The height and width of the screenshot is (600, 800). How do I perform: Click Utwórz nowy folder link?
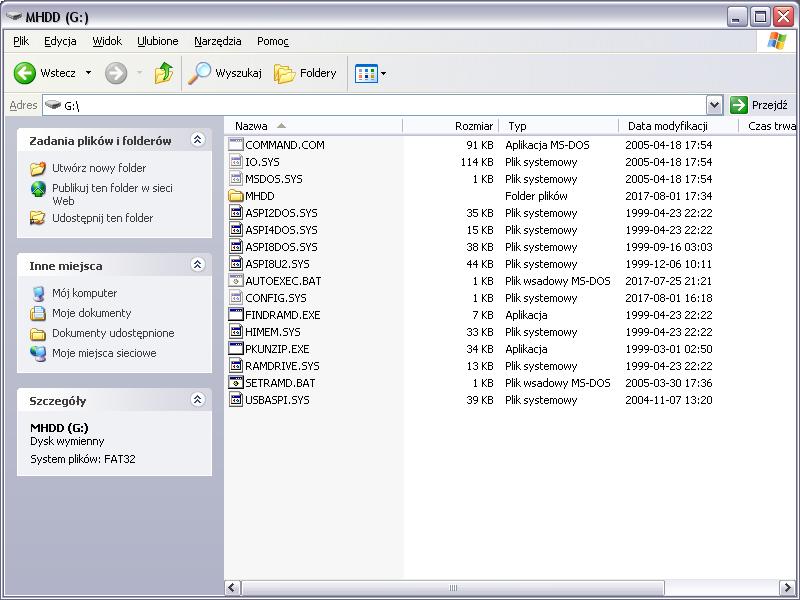(x=99, y=168)
